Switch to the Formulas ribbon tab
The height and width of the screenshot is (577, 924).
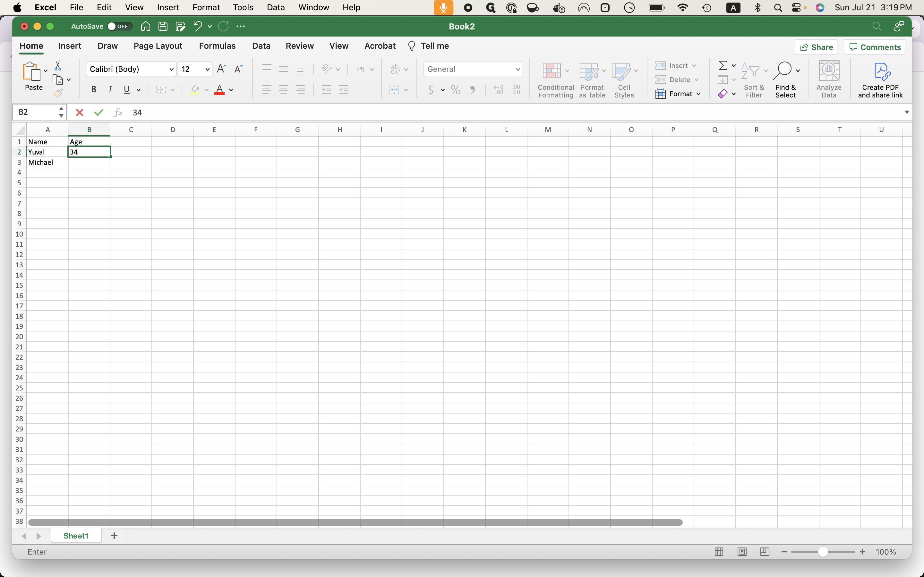pyautogui.click(x=217, y=46)
